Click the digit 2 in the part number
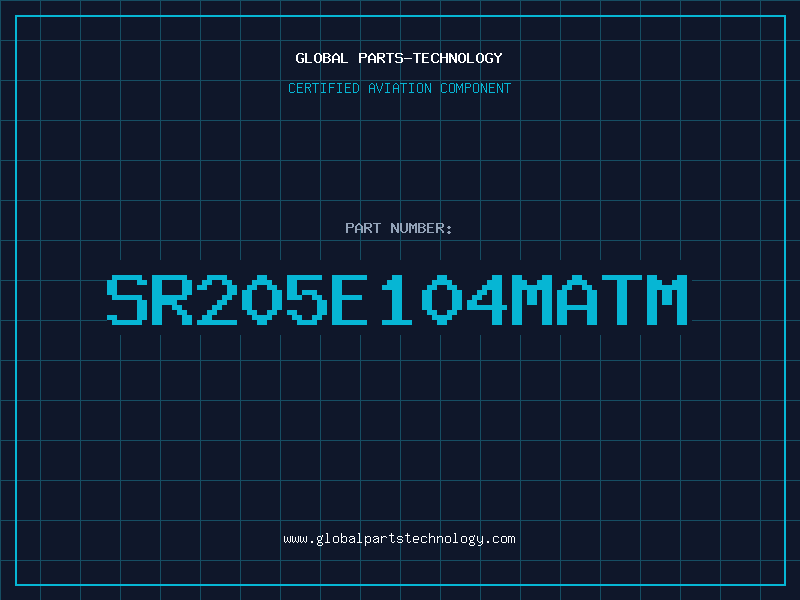 (x=217, y=300)
